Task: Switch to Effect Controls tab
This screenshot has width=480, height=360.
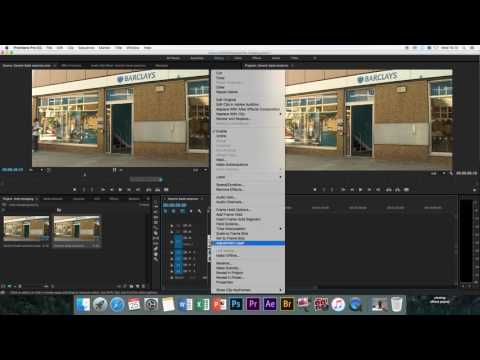Action: pos(71,66)
